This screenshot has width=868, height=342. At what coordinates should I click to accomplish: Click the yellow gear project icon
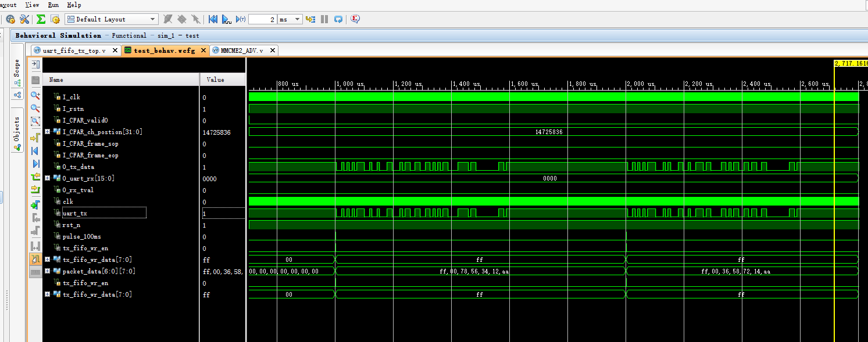[55, 19]
